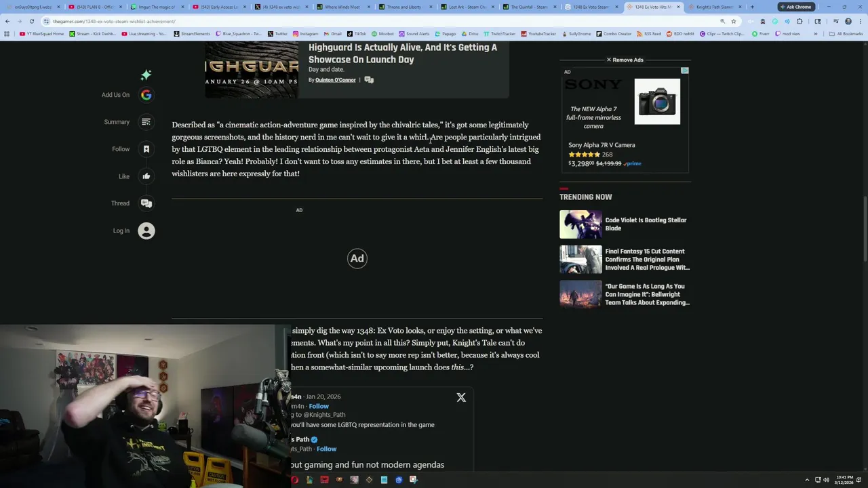Image resolution: width=868 pixels, height=488 pixels.
Task: Click the @Knights_Path mention in tweet
Action: [x=324, y=415]
